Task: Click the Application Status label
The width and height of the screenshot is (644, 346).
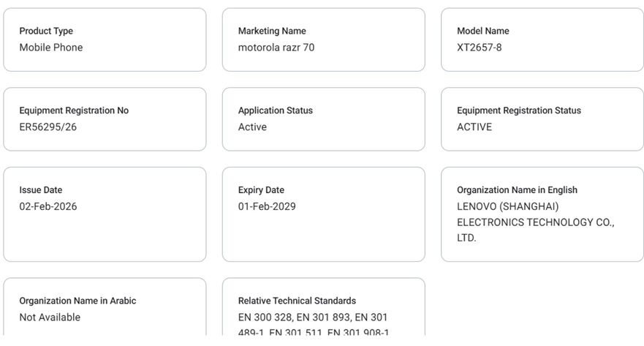Action: click(276, 110)
